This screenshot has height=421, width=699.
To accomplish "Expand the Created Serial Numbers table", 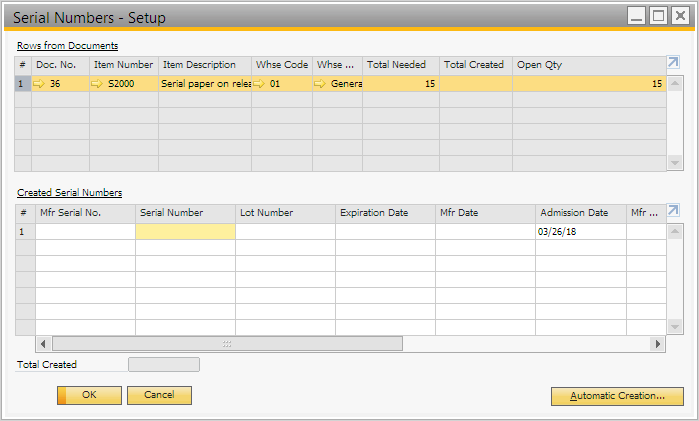I will (x=673, y=210).
